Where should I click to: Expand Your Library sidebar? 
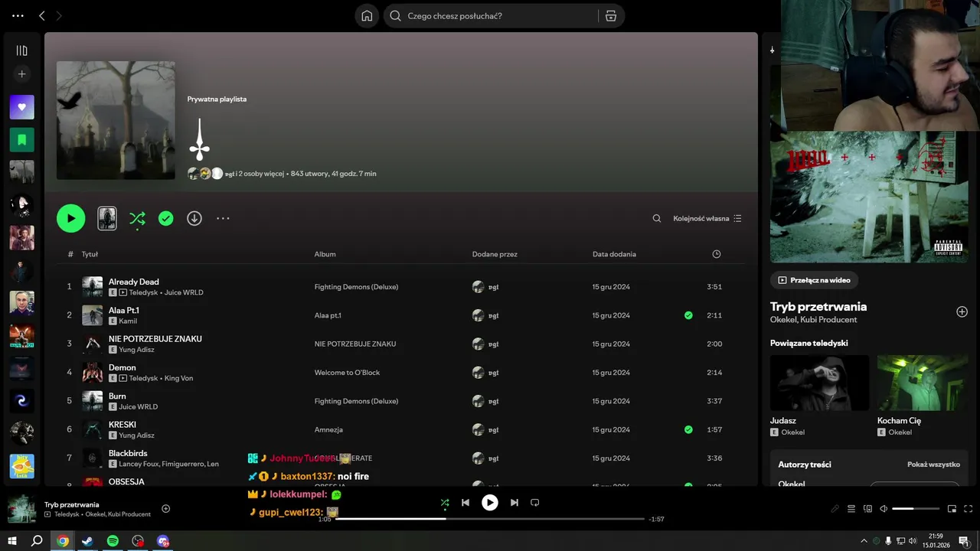click(x=21, y=51)
